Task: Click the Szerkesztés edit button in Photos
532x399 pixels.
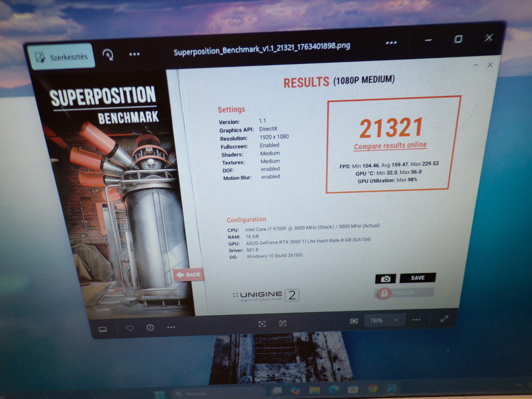Action: click(62, 57)
